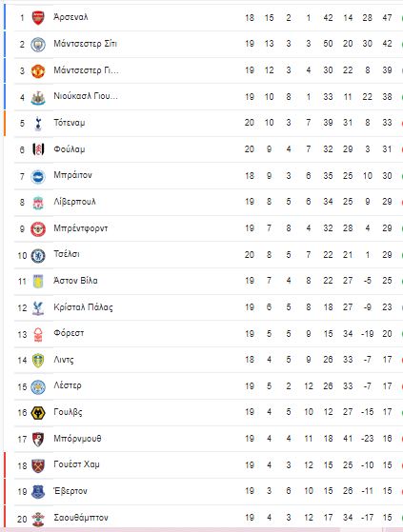
Task: Click the Manchester City crest icon
Action: pos(38,45)
